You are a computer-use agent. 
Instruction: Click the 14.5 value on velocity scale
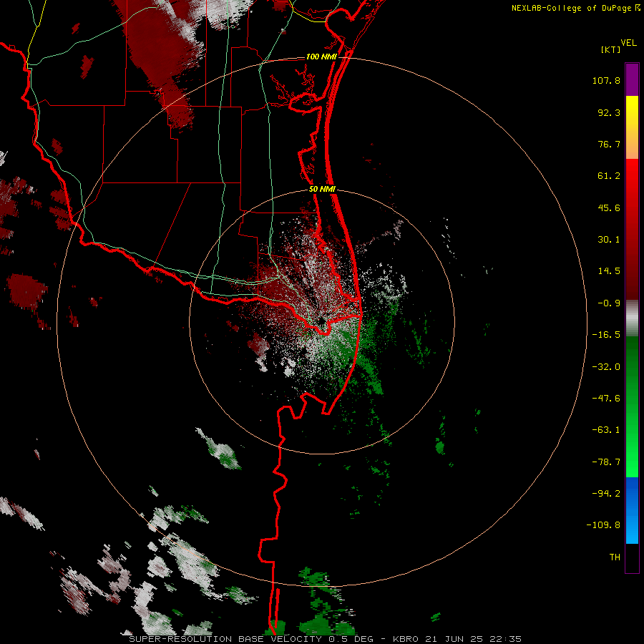(609, 271)
